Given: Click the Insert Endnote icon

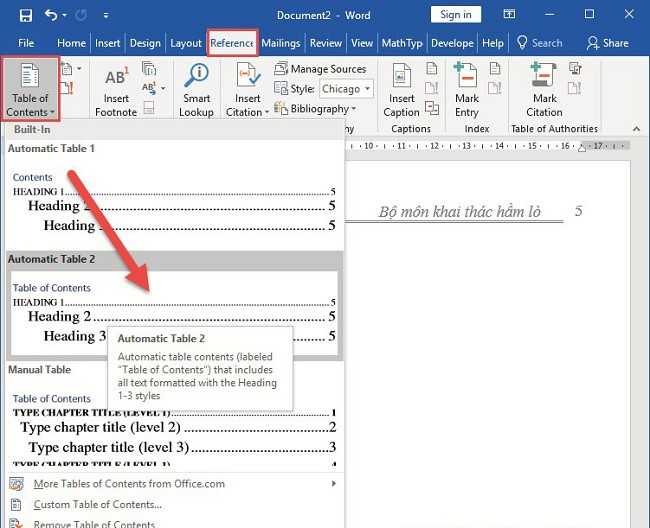Looking at the screenshot, I should click(149, 68).
